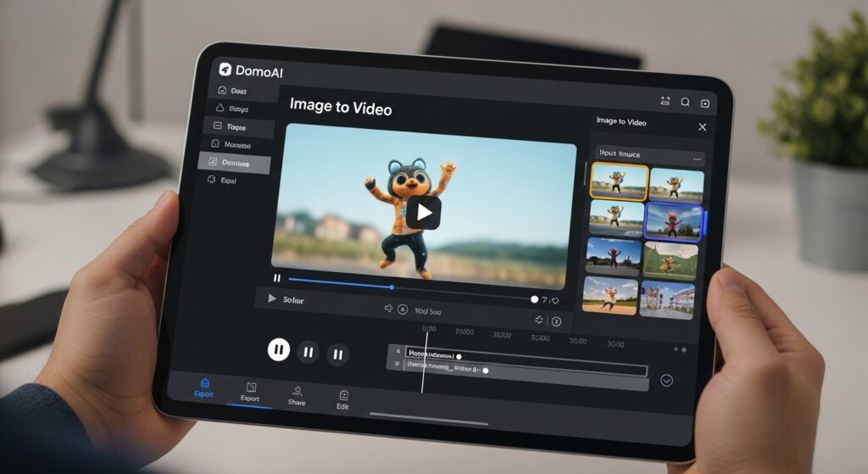
Task: Click the speaker volume icon below the video
Action: point(388,309)
